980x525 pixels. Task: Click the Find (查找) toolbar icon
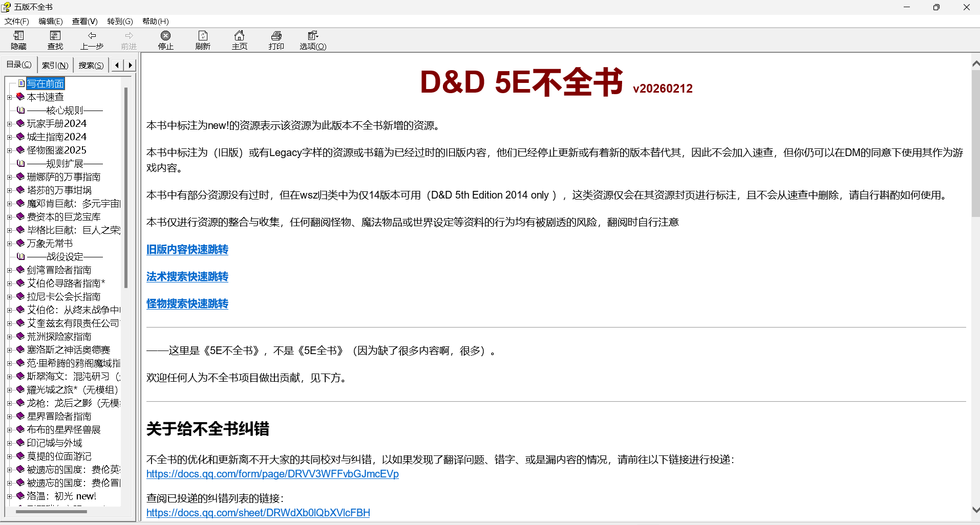[x=55, y=35]
